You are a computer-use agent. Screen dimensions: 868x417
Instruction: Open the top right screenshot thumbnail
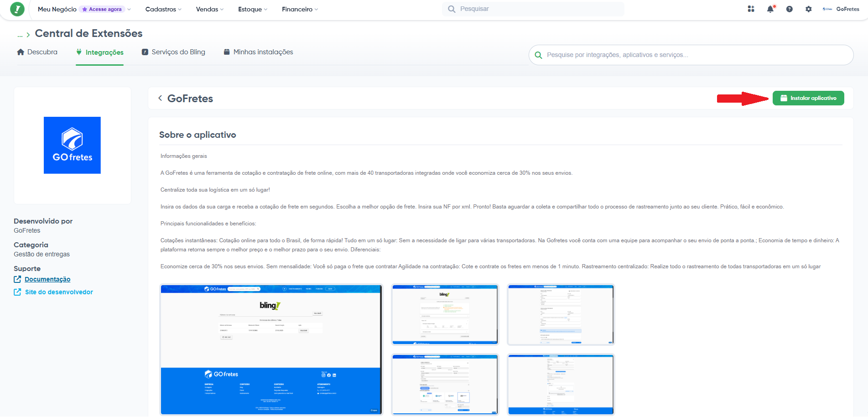(x=561, y=315)
